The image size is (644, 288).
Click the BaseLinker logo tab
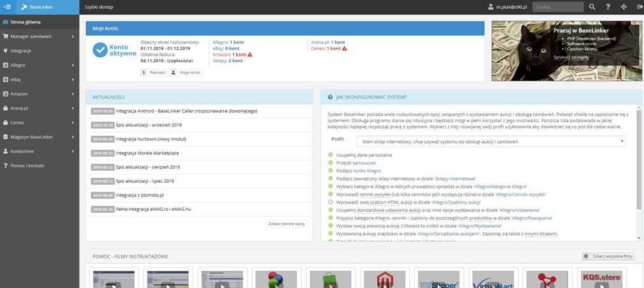pyautogui.click(x=48, y=7)
